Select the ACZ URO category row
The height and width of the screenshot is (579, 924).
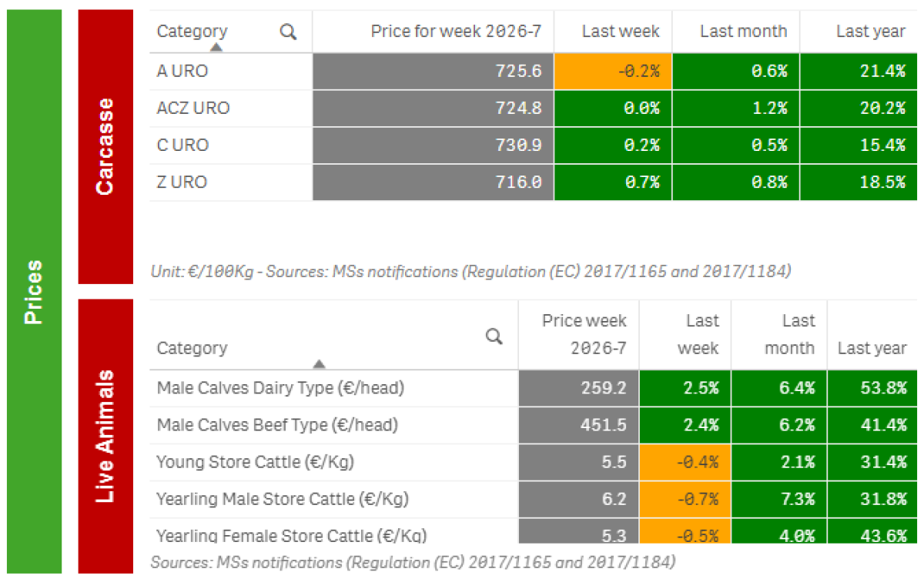click(193, 108)
